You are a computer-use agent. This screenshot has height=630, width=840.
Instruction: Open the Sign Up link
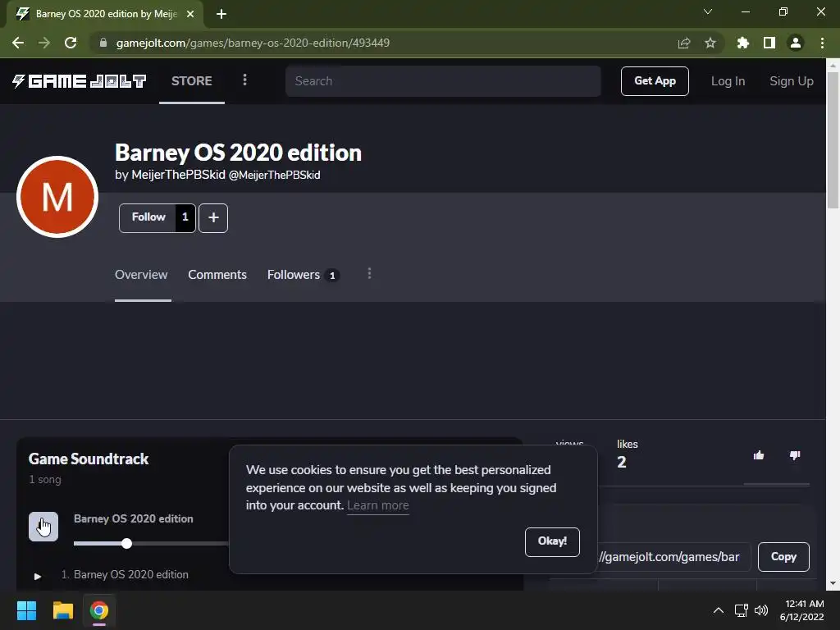pyautogui.click(x=792, y=81)
